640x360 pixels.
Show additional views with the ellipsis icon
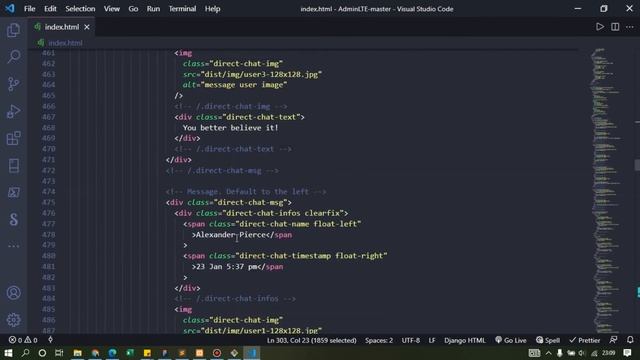(13, 246)
